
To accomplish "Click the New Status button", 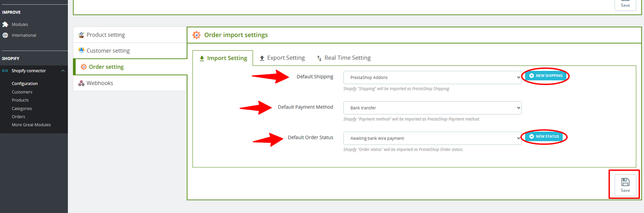I will tap(544, 136).
